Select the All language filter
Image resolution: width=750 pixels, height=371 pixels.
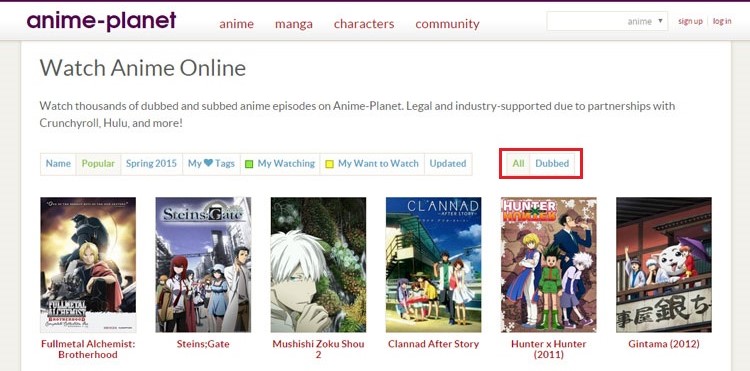518,164
